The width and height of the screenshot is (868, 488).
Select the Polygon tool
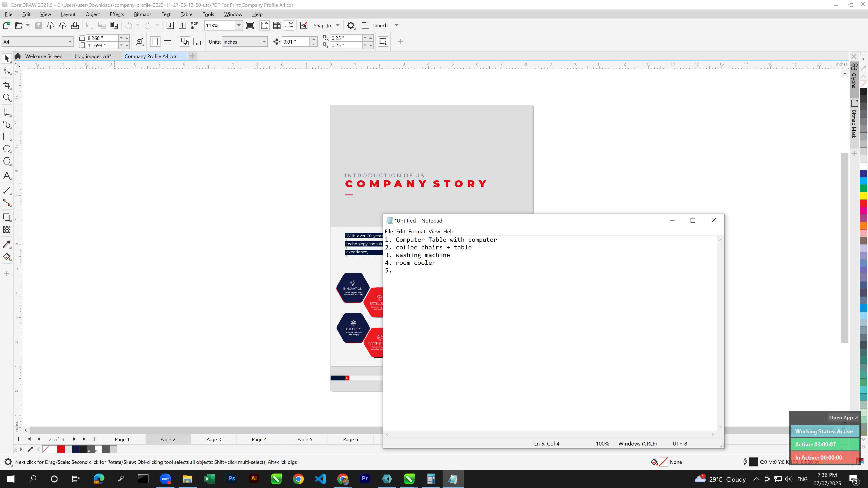click(x=7, y=161)
